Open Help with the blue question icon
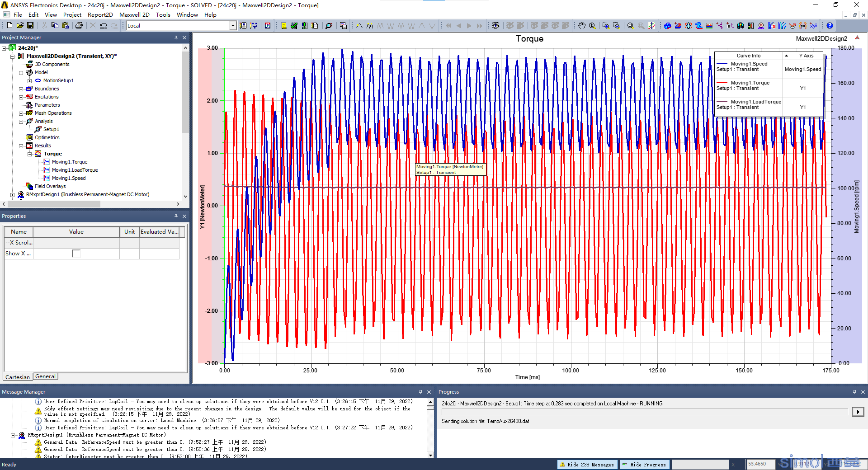 [x=830, y=26]
